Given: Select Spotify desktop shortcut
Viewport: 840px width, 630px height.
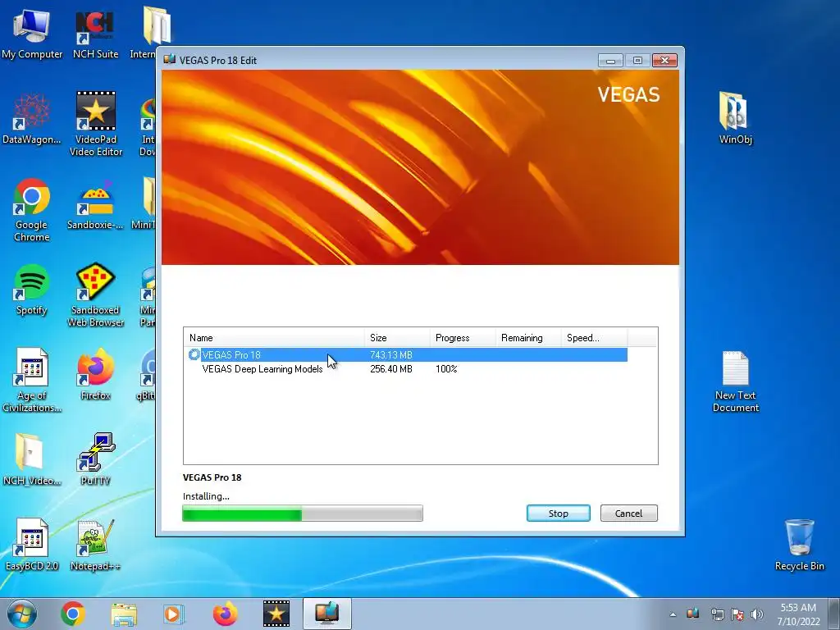Looking at the screenshot, I should point(32,290).
